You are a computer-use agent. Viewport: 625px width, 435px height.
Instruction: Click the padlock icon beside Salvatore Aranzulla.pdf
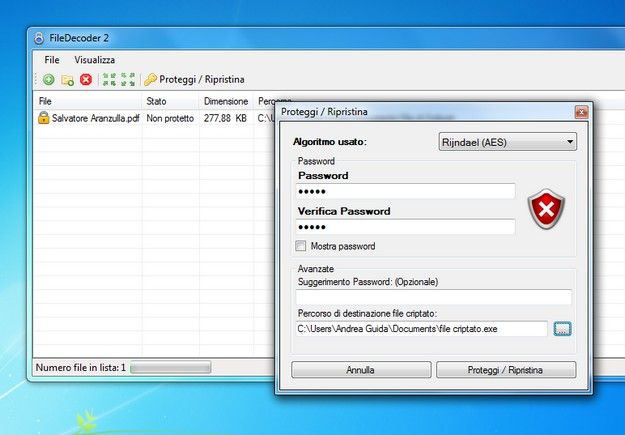click(x=43, y=118)
